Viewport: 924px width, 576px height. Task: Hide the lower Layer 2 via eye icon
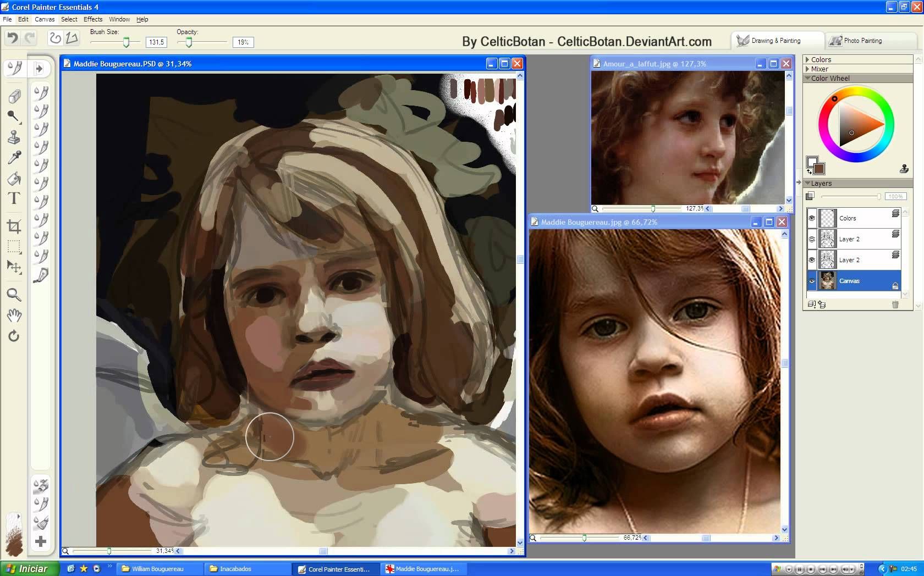click(812, 260)
